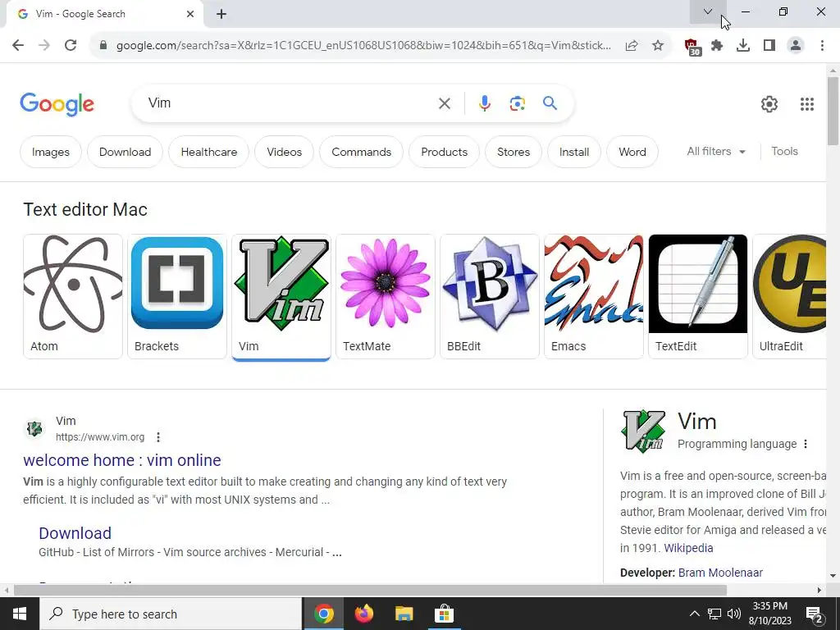This screenshot has width=840, height=630.
Task: Select the Products filter chip
Action: [444, 152]
